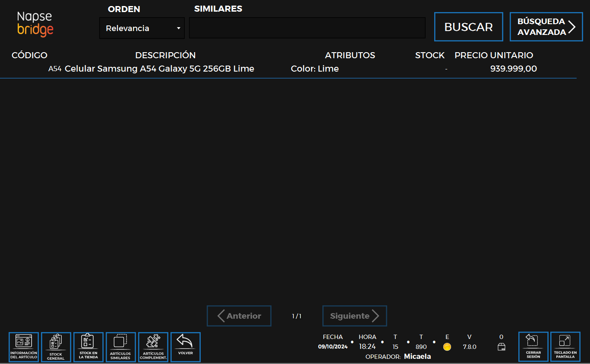590x364 pixels.
Task: Click the ATRIBUTOS column header
Action: pyautogui.click(x=350, y=55)
